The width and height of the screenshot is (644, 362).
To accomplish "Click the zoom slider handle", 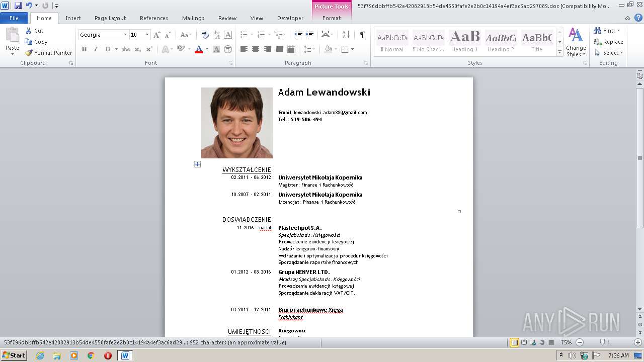I will coord(602,342).
